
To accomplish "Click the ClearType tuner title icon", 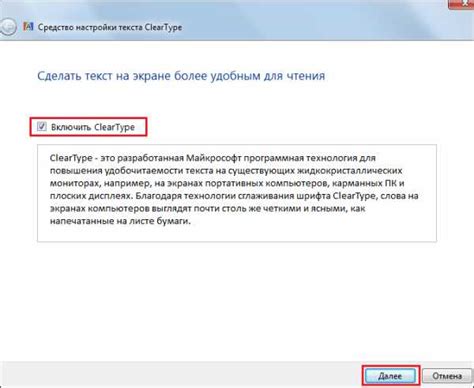I will (x=28, y=27).
